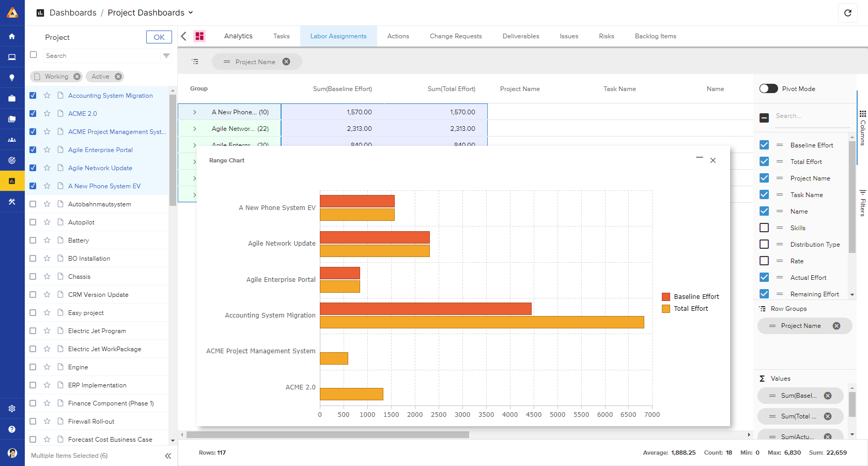The width and height of the screenshot is (868, 466).
Task: Remove the Working filter chip
Action: pos(77,77)
